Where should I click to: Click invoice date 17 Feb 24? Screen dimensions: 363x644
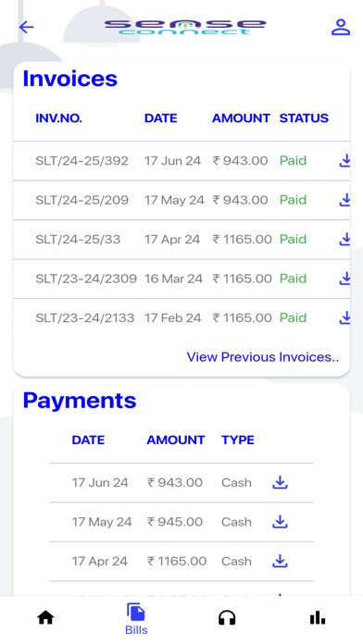point(172,318)
